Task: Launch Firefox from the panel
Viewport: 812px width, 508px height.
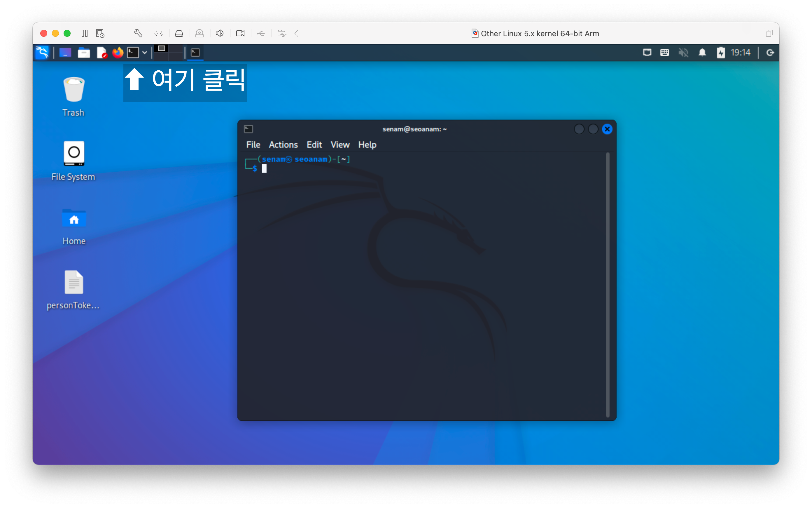Action: 118,53
